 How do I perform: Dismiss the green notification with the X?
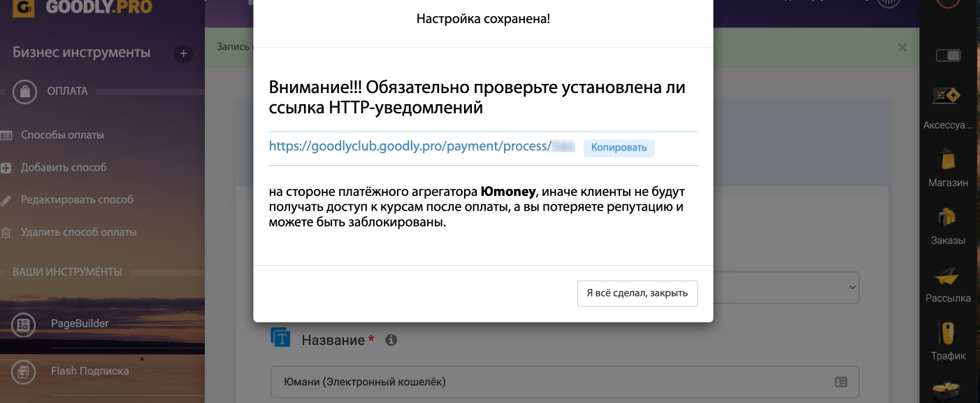click(902, 48)
